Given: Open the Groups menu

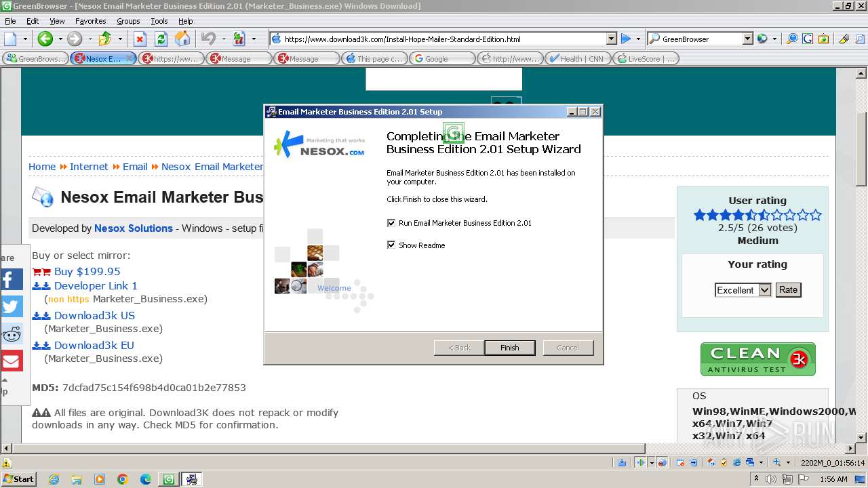Looking at the screenshot, I should point(128,21).
